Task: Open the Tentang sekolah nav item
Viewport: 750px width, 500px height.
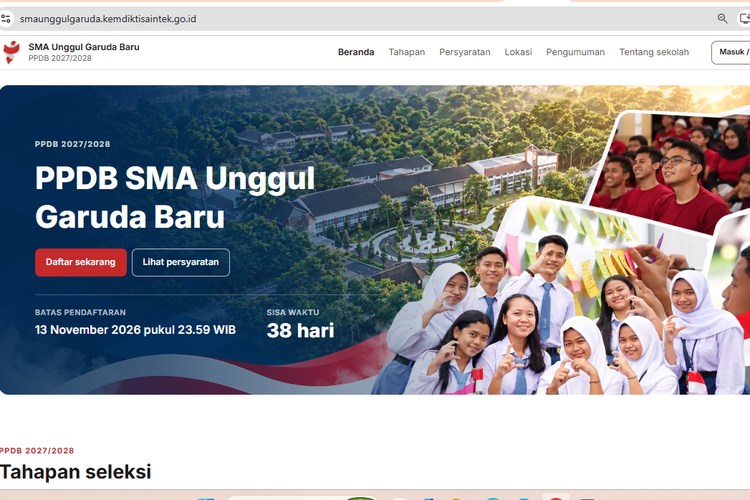Action: [654, 52]
